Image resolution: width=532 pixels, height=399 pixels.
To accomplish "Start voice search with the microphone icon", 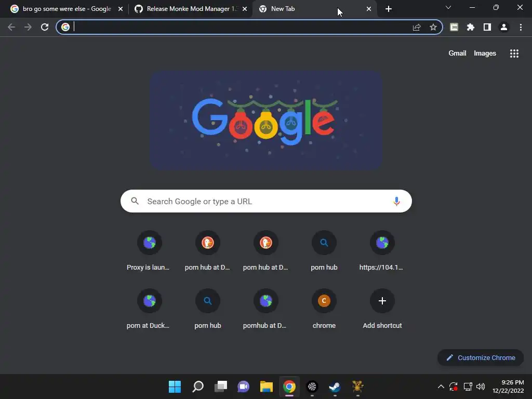I will point(396,201).
